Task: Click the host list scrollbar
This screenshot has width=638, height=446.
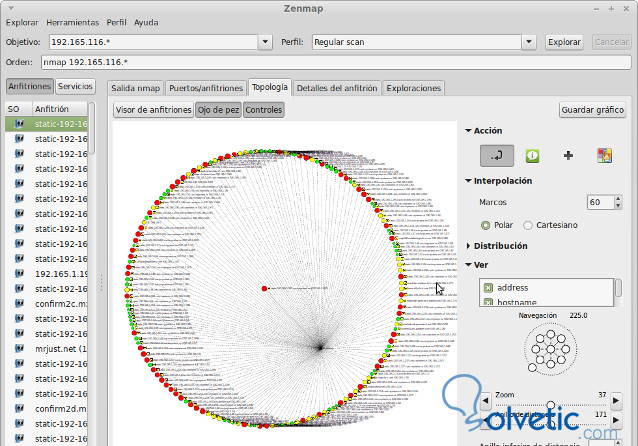Action: pyautogui.click(x=92, y=128)
